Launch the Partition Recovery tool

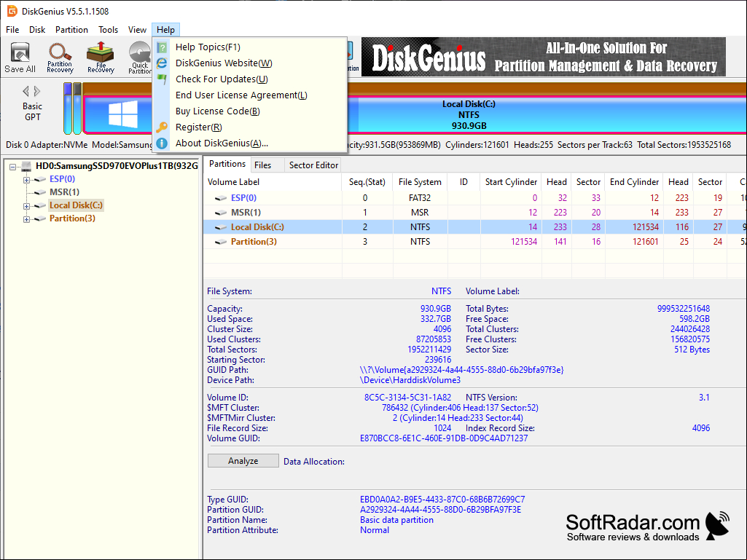click(60, 57)
